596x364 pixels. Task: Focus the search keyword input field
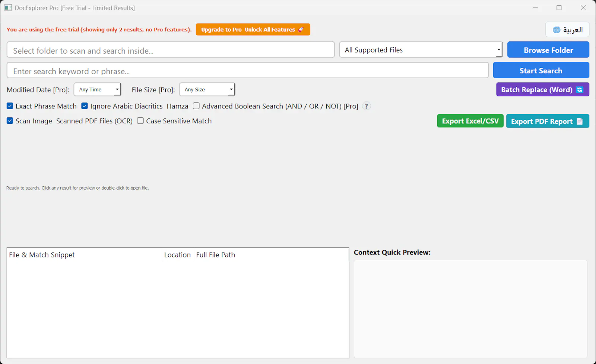(248, 70)
